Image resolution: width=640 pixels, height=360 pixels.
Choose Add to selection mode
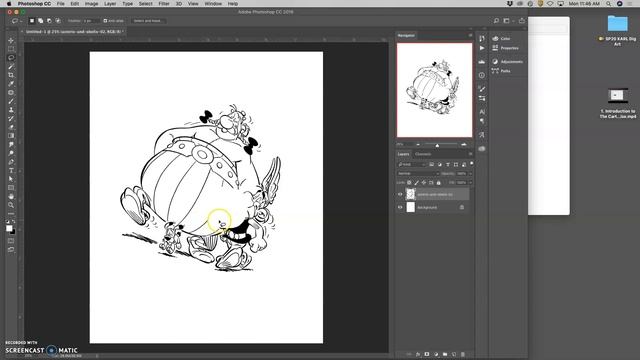pyautogui.click(x=40, y=21)
